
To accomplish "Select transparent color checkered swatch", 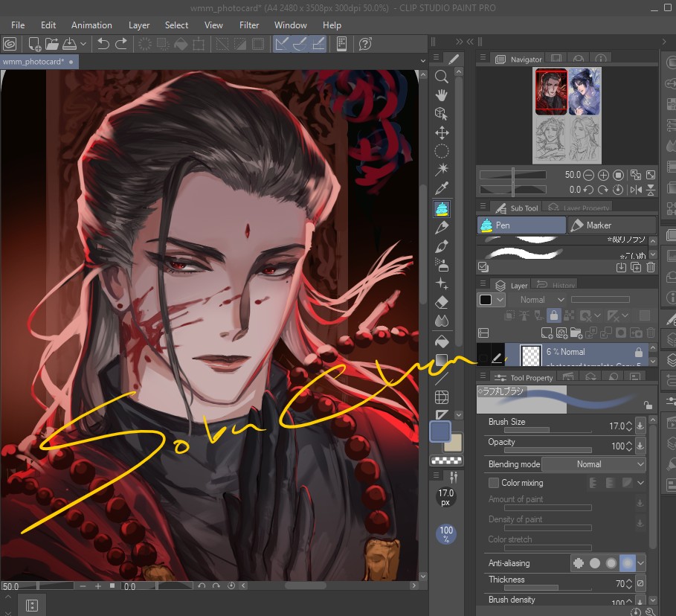I will [447, 461].
